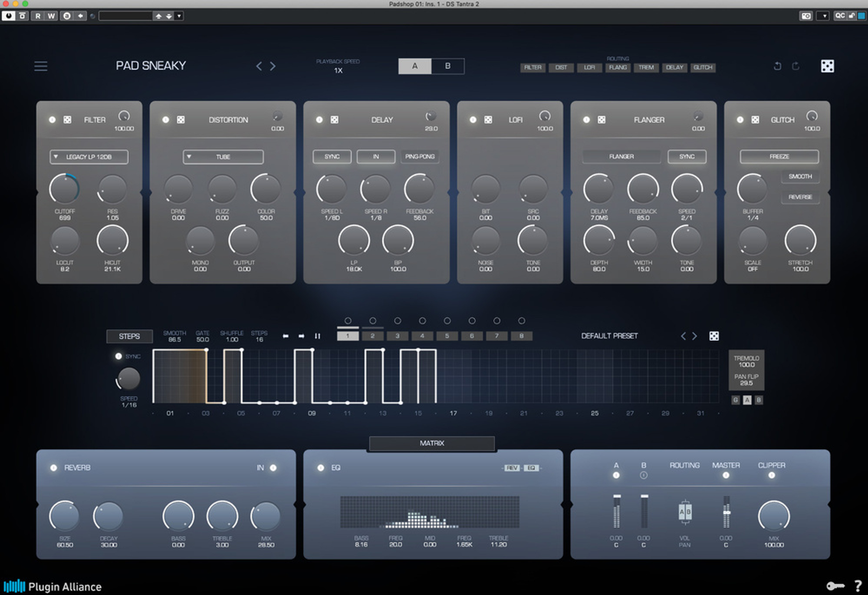Click the Glitch Reverse button

tap(800, 197)
